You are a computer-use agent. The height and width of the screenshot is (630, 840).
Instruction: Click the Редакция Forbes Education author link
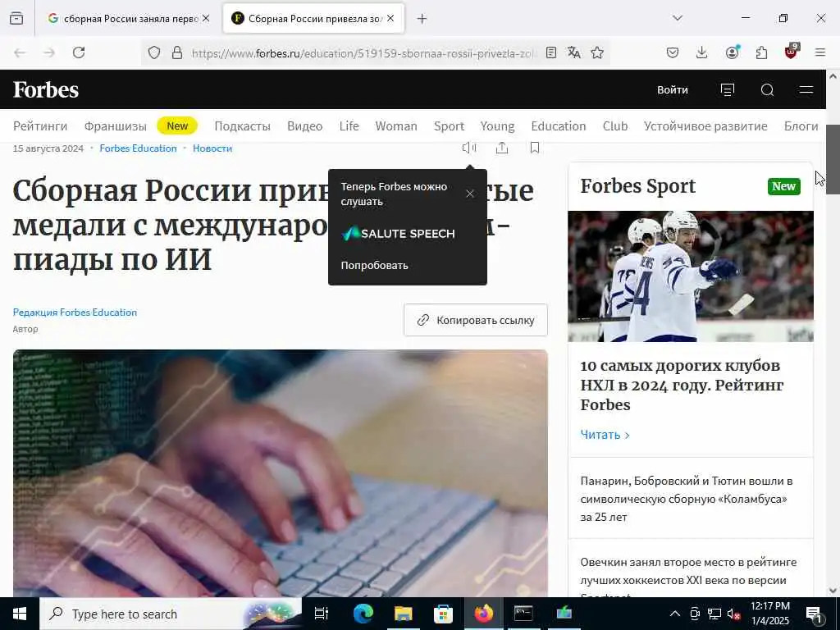75,313
